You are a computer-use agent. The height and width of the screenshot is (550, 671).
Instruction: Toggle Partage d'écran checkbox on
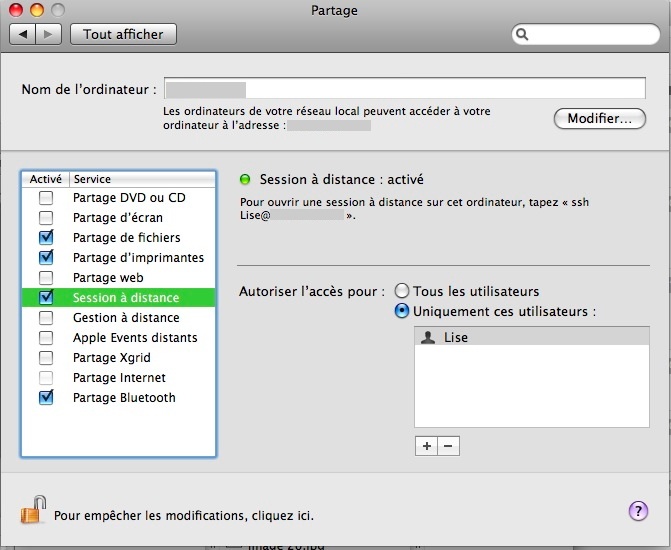(46, 218)
